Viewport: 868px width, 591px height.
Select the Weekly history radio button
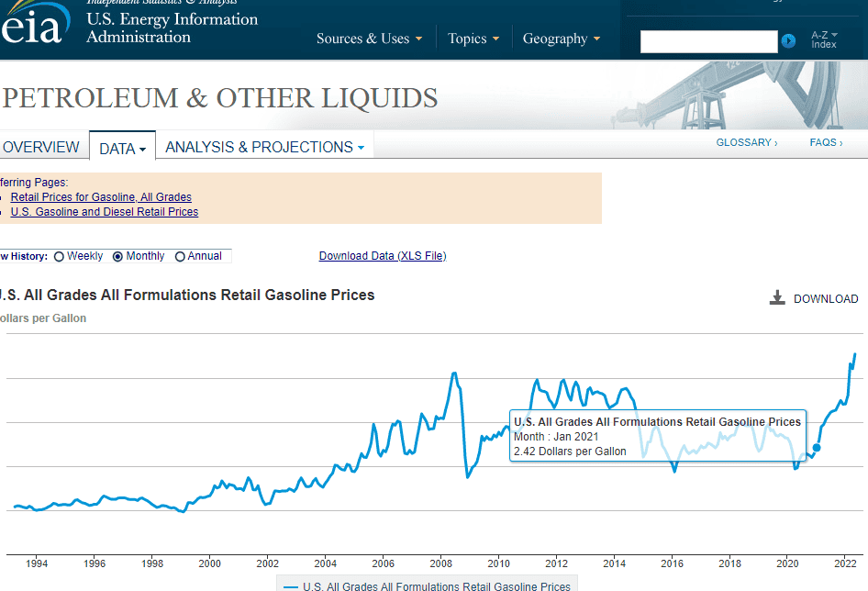[x=60, y=256]
